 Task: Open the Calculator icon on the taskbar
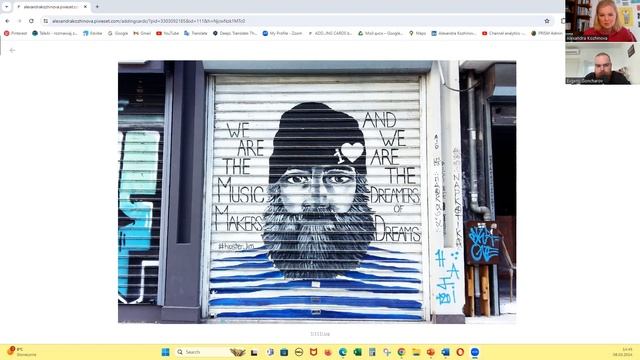coord(372,352)
